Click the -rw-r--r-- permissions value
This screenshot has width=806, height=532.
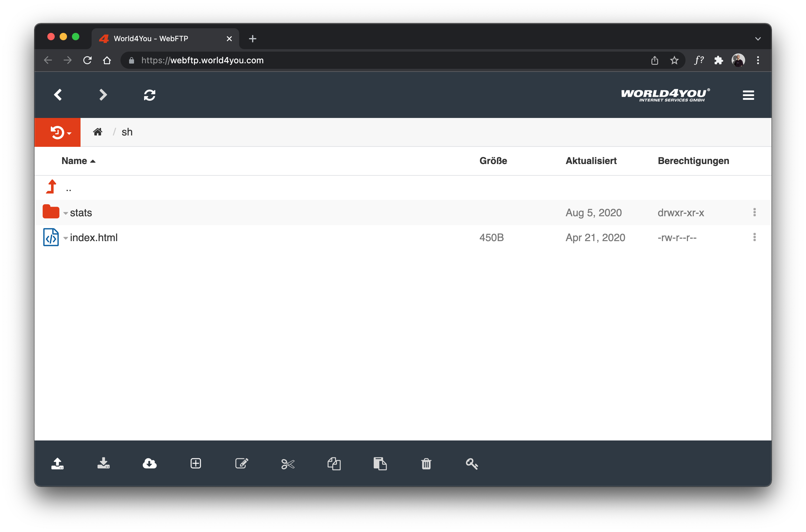677,237
